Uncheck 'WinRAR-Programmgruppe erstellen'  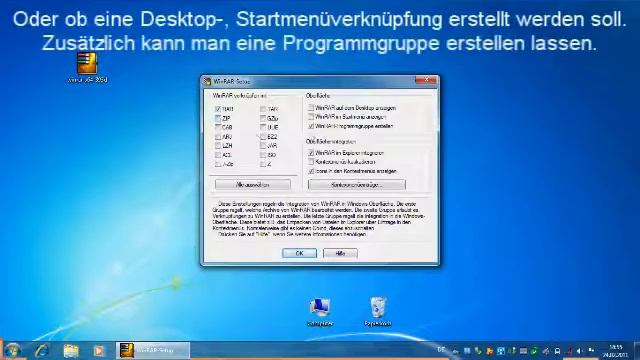(x=311, y=126)
